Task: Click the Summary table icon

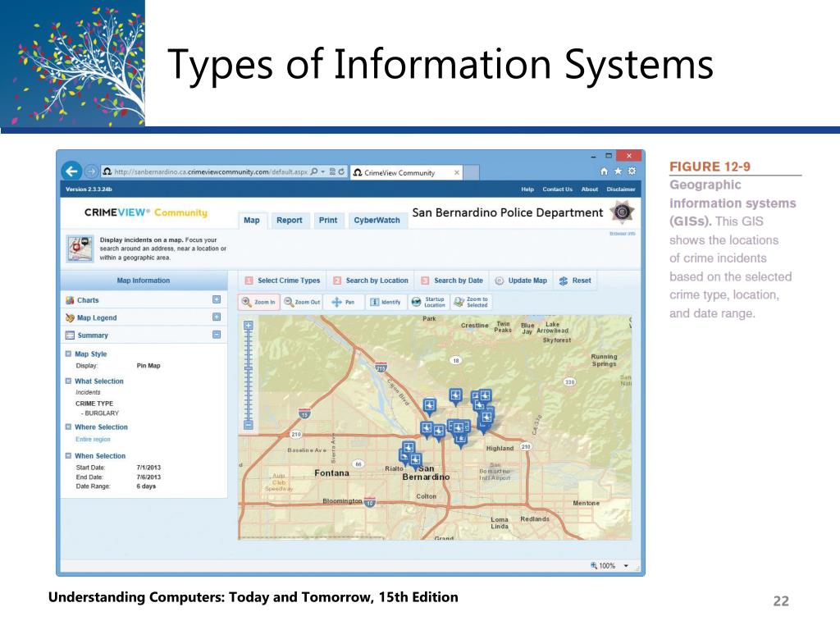Action: (70, 336)
